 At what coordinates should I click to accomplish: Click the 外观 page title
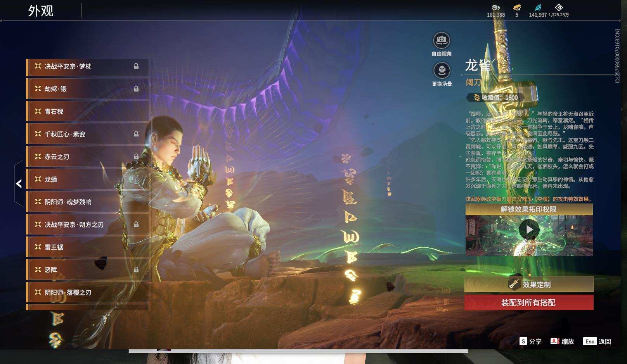[x=41, y=11]
